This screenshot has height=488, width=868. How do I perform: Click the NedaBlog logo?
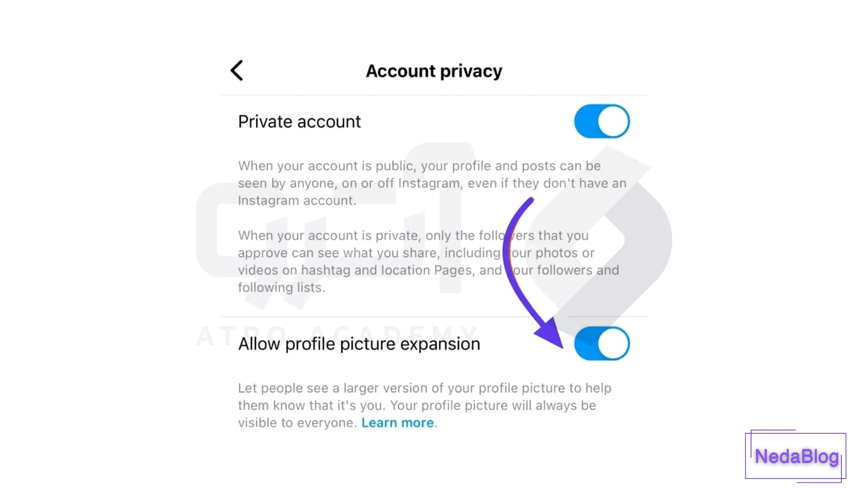click(796, 456)
